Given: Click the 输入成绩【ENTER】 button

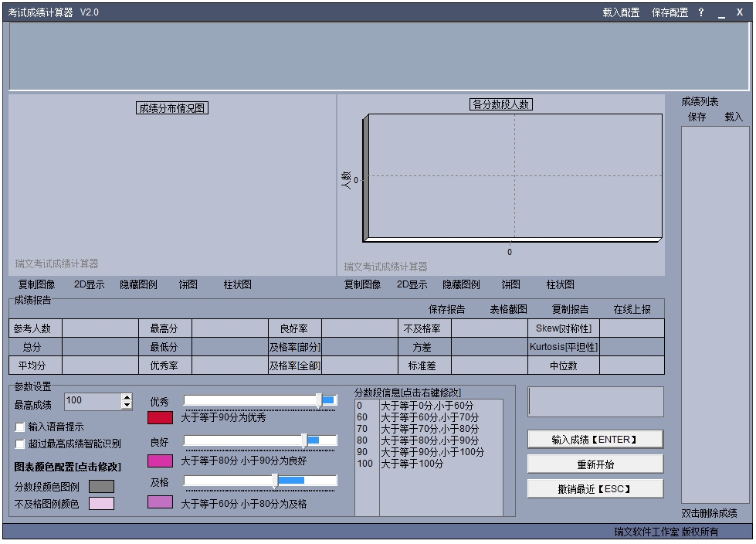Looking at the screenshot, I should coord(595,440).
